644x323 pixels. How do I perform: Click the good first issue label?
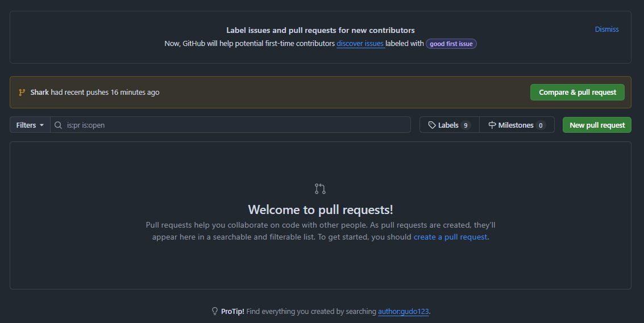(451, 44)
